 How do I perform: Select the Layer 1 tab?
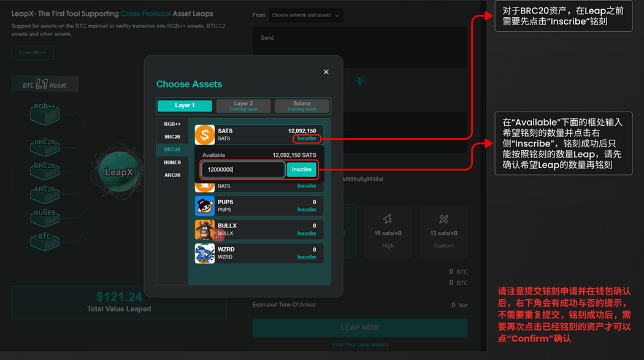(x=185, y=105)
